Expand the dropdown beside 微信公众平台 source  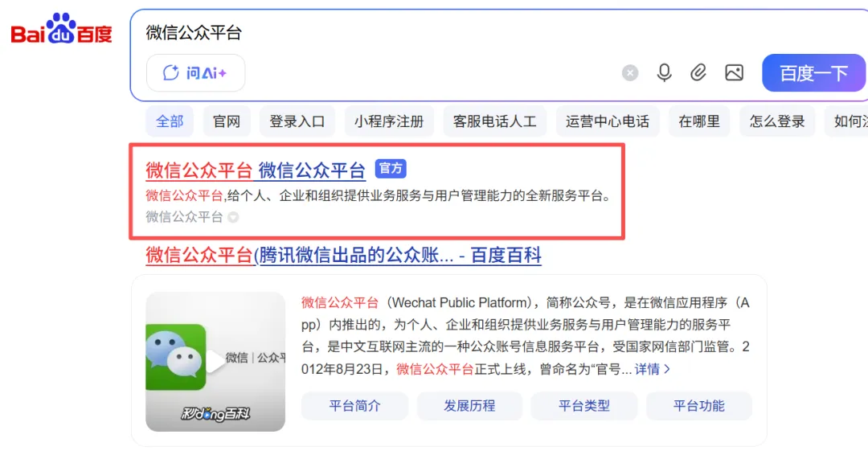click(233, 218)
